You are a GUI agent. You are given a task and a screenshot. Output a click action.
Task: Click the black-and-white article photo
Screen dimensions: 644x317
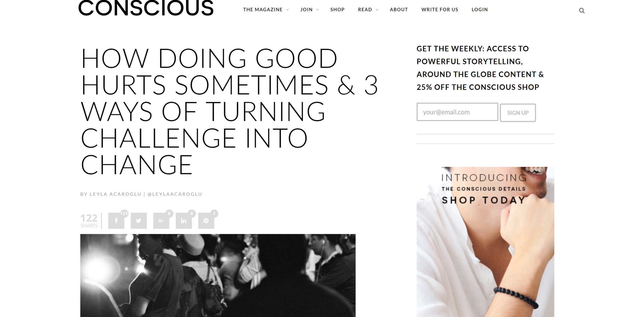click(x=218, y=275)
